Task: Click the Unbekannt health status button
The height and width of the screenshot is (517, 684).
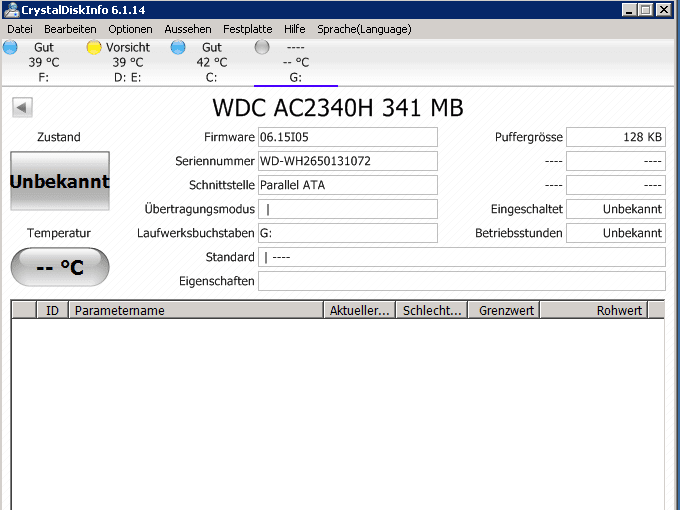Action: click(x=60, y=181)
